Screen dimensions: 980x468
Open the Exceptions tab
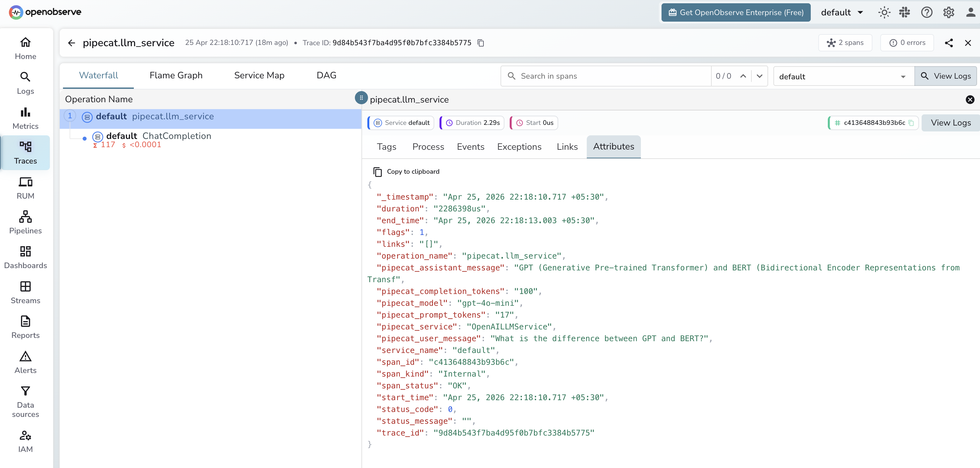519,147
